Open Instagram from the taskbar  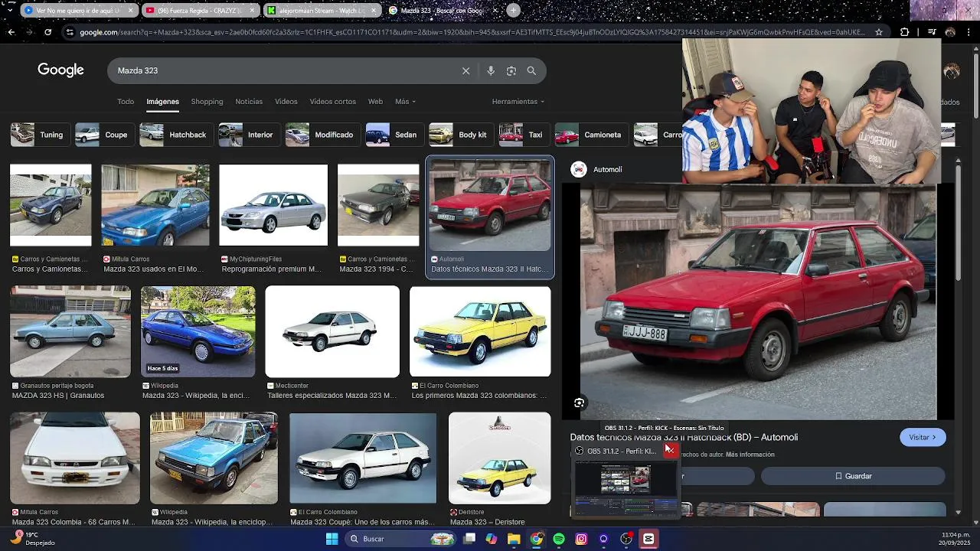(581, 539)
